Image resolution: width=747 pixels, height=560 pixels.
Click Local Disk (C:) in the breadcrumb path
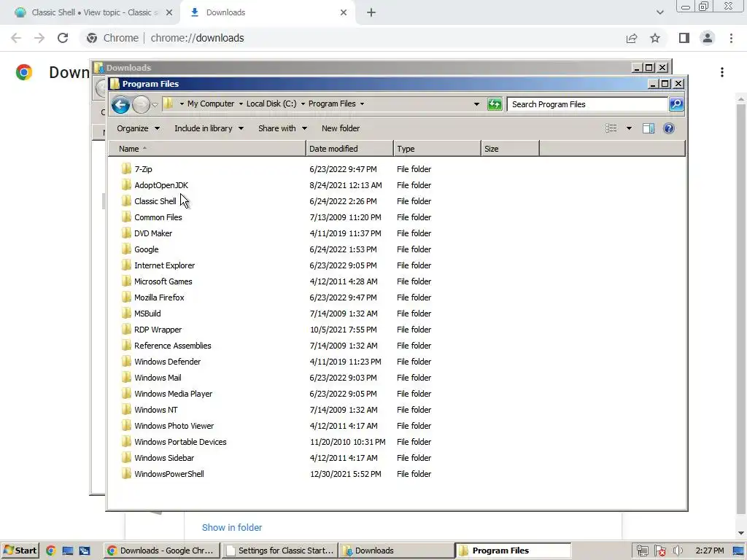[271, 104]
